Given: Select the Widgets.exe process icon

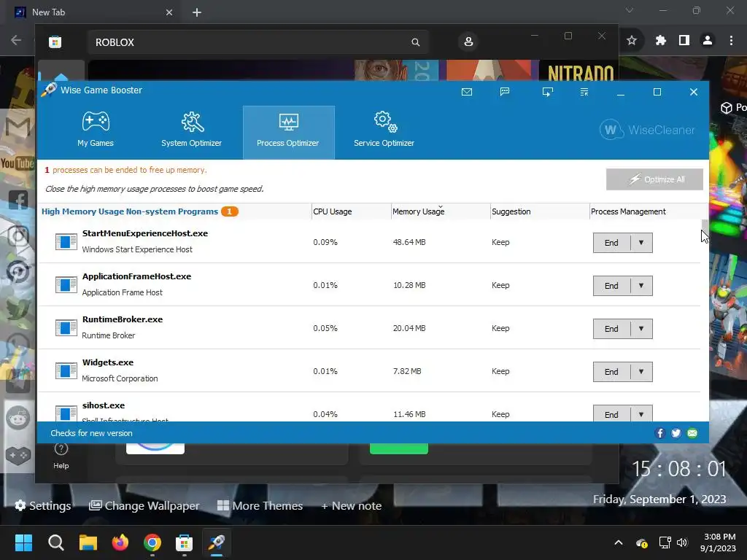Looking at the screenshot, I should [66, 370].
